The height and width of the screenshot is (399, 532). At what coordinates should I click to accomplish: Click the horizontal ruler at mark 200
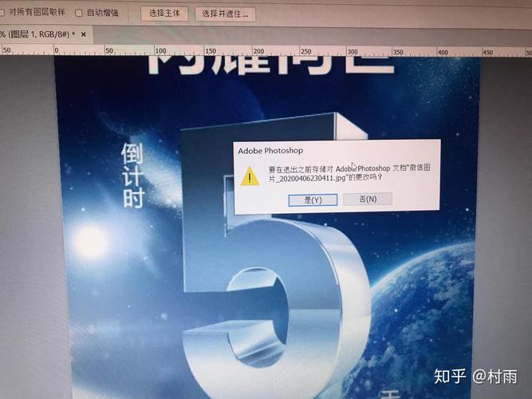[258, 51]
